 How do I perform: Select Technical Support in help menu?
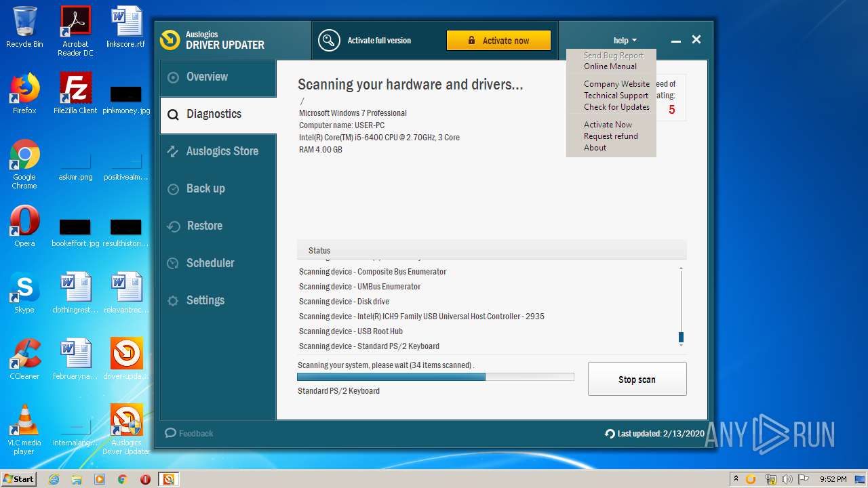[616, 96]
